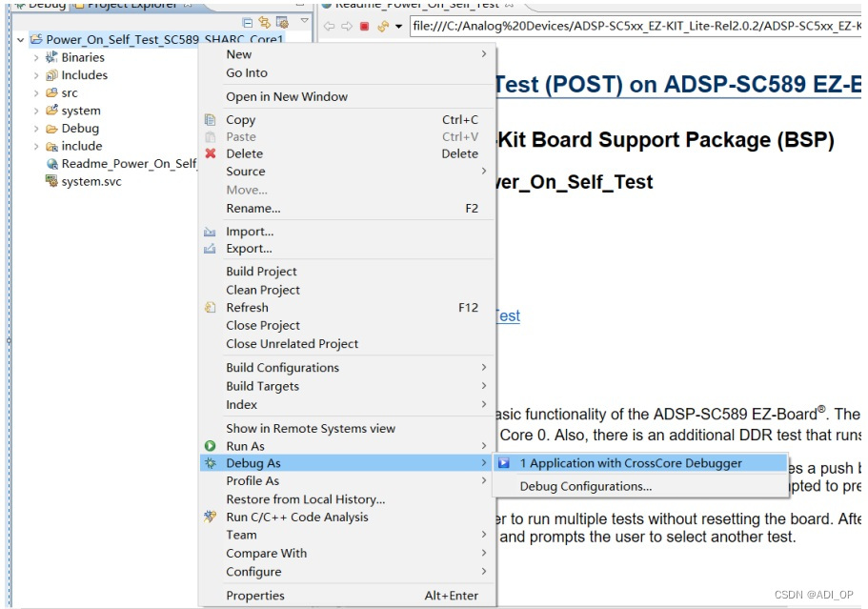Expand the Includes tree node
This screenshot has width=868, height=609.
click(36, 75)
